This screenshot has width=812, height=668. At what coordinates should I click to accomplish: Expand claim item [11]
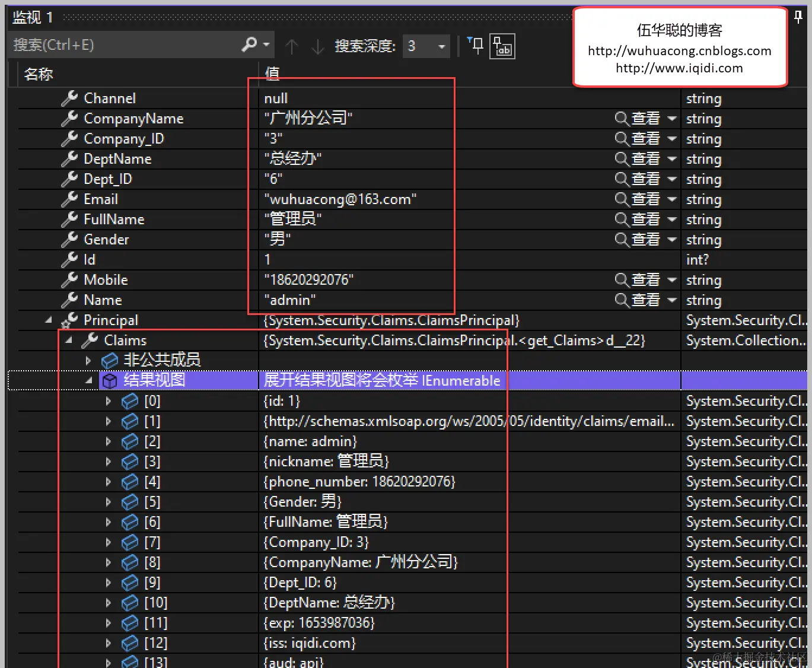tap(108, 624)
